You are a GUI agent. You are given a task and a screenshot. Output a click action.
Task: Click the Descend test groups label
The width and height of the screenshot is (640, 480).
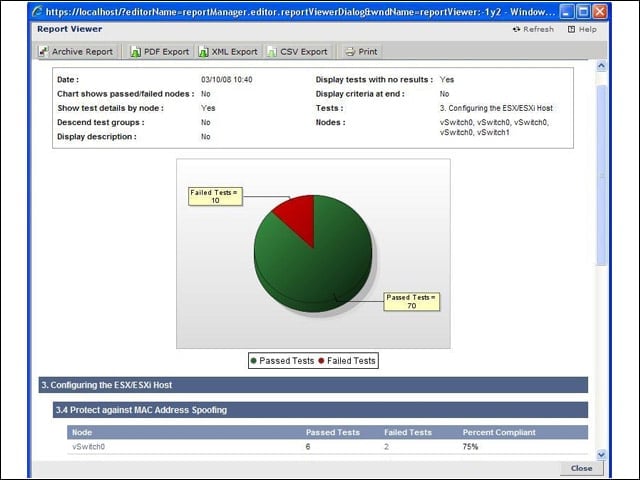tap(100, 122)
